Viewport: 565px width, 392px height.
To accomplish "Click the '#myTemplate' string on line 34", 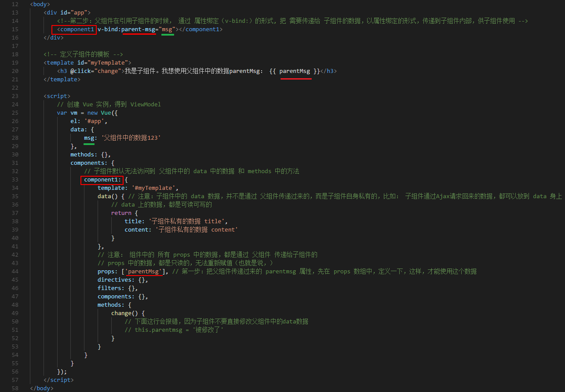I will point(153,188).
